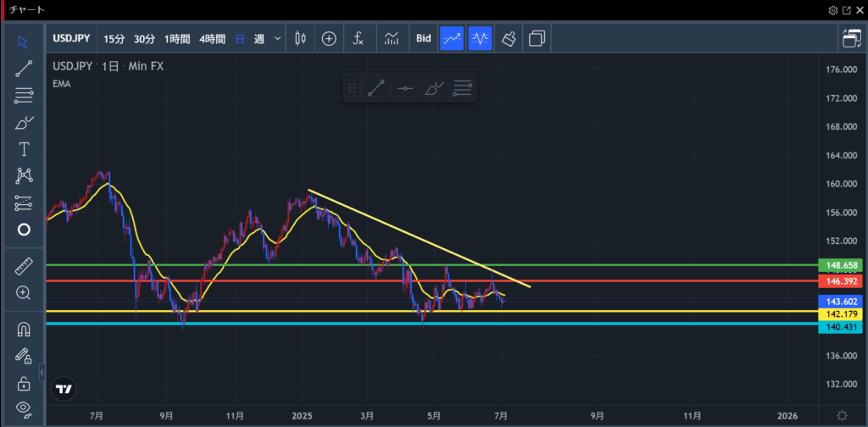868x427 pixels.
Task: Open candlestick chart type menu
Action: (301, 39)
